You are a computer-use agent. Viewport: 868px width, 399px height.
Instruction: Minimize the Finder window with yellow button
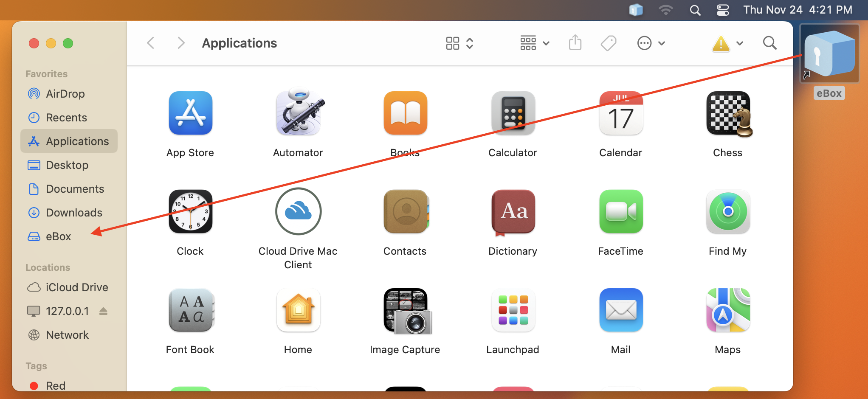pyautogui.click(x=51, y=43)
